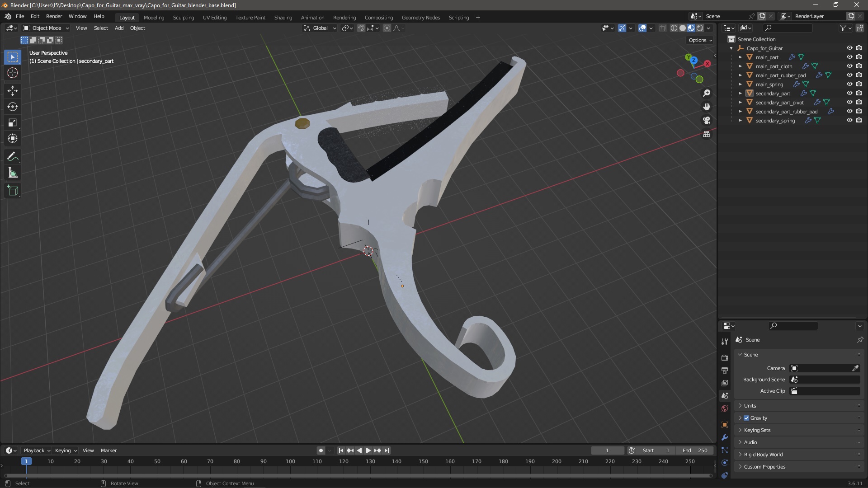The height and width of the screenshot is (488, 868).
Task: Toggle Object Mode dropdown
Action: 47,28
